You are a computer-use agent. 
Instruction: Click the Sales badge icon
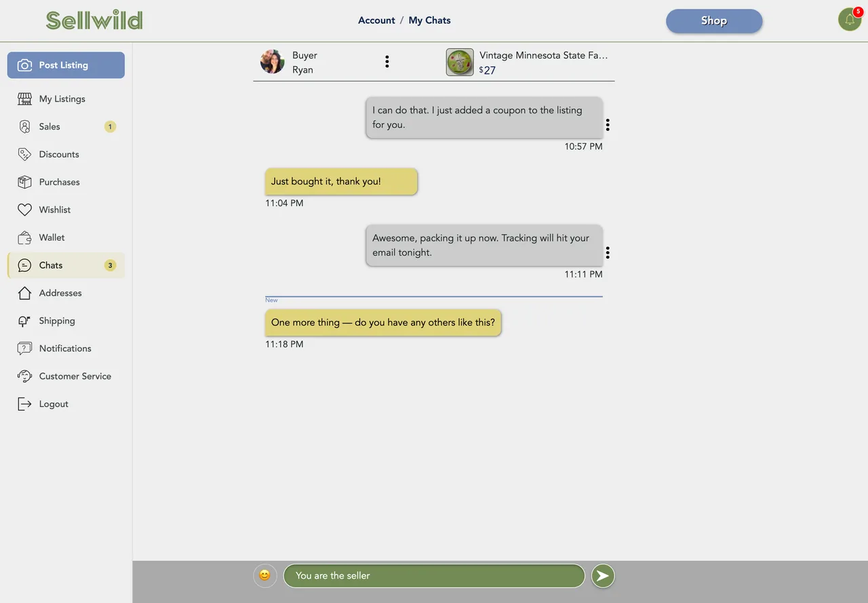25,127
